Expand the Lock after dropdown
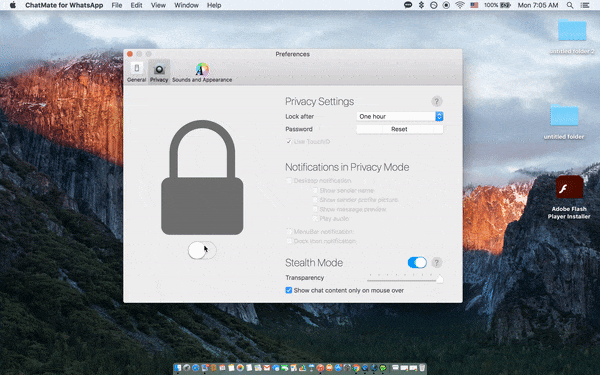 coord(400,116)
